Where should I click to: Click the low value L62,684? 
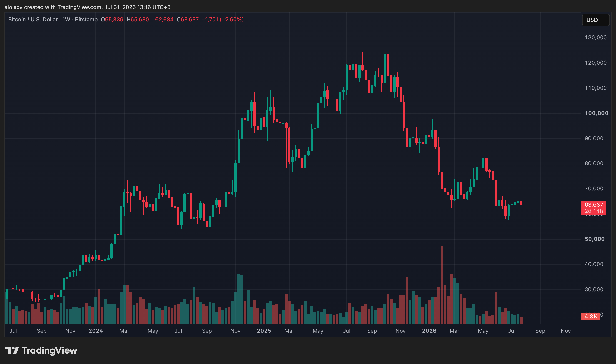point(163,19)
